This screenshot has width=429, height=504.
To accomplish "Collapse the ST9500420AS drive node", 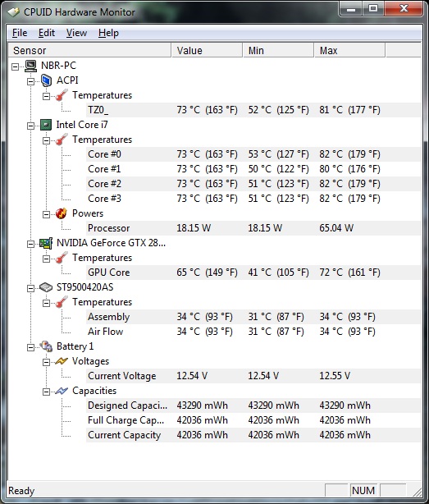I will click(31, 288).
